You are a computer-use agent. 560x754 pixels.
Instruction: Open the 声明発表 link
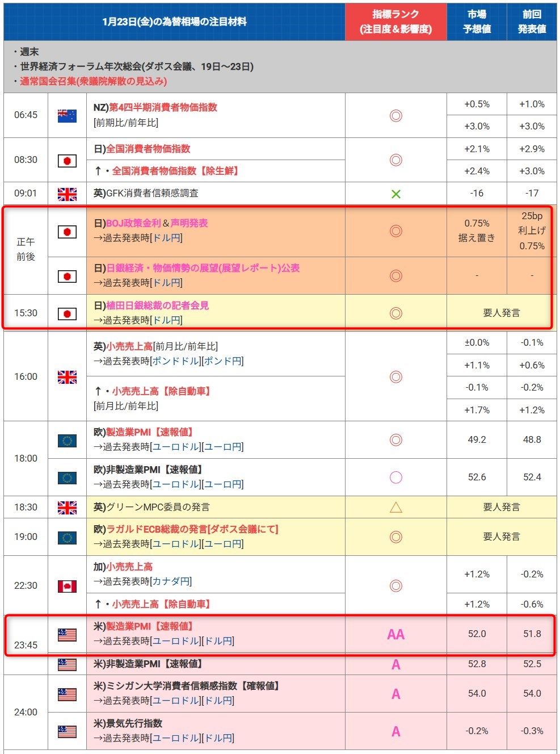[189, 223]
